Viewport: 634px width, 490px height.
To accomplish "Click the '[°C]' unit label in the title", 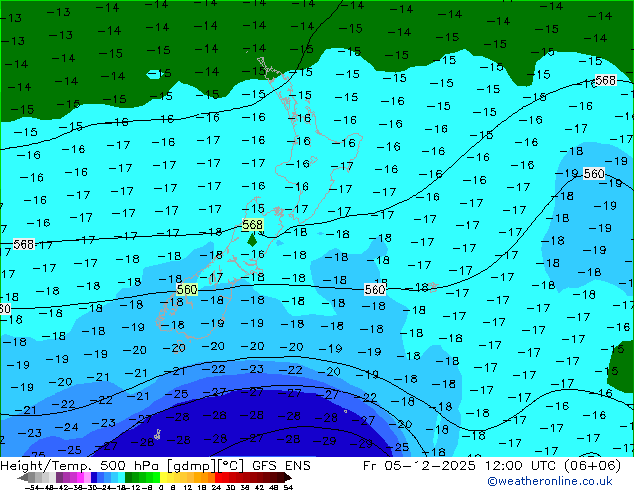I will coord(231,466).
